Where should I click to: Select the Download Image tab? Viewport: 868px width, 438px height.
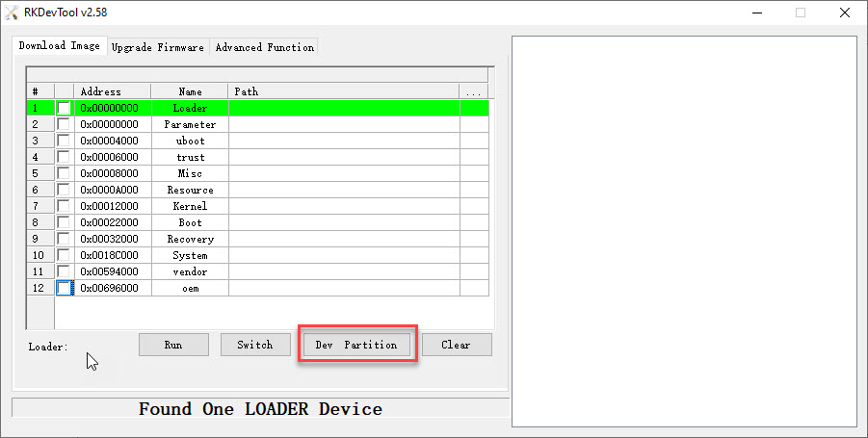pos(59,46)
